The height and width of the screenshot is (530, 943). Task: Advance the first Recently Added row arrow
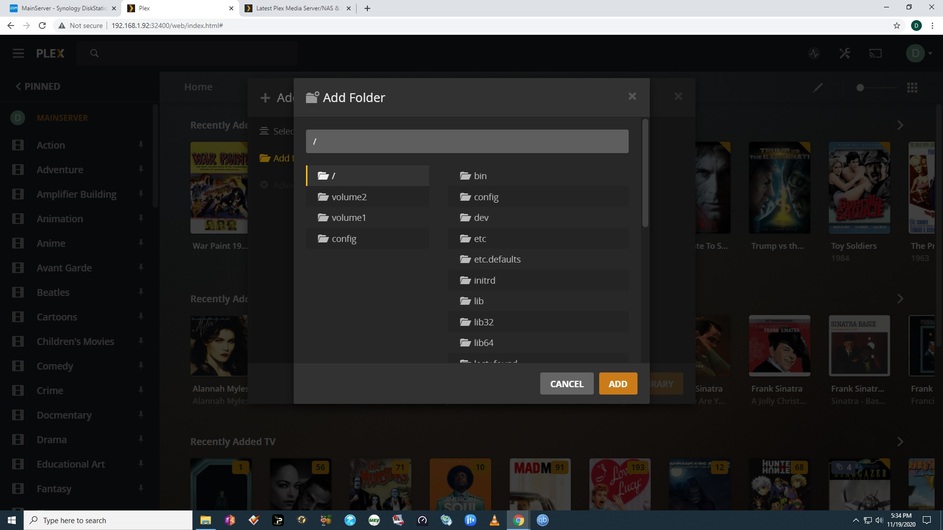900,125
